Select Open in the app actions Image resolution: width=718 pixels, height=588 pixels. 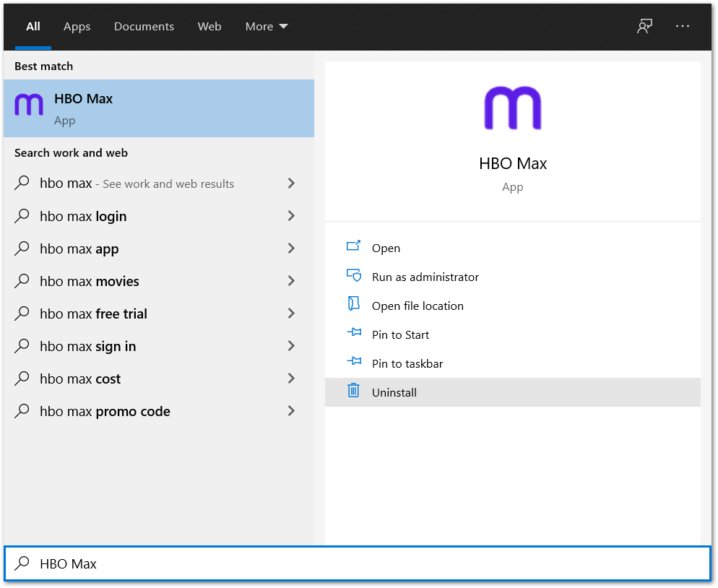coord(513,248)
